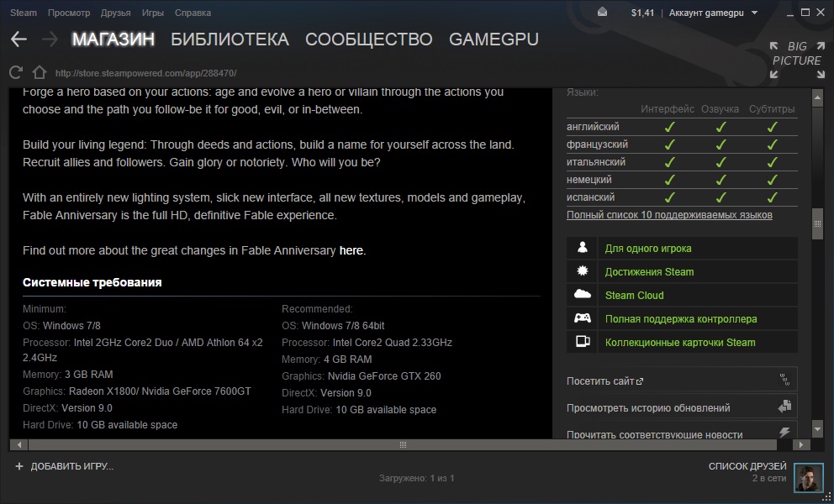834x504 pixels.
Task: Click the Загружено: 1 из 1 status
Action: point(416,479)
